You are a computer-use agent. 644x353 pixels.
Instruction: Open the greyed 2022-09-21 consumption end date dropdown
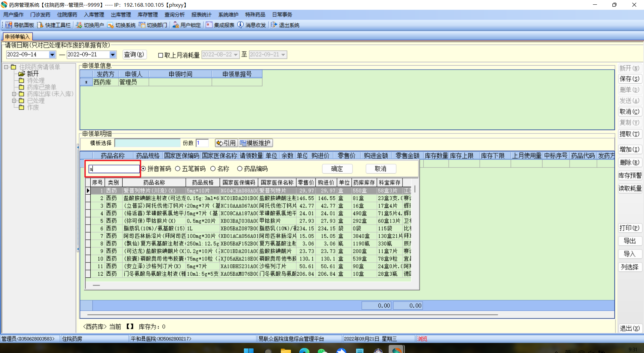pos(284,54)
